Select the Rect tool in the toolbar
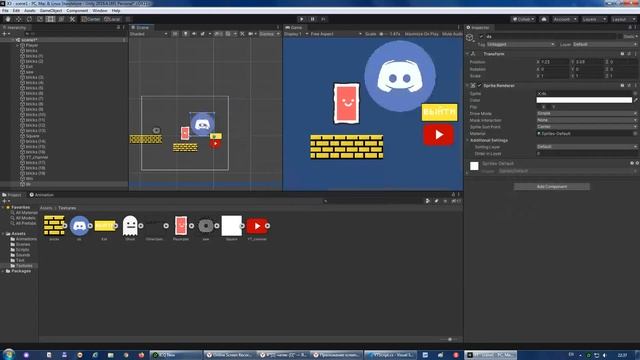This screenshot has height=360, width=640. pyautogui.click(x=51, y=19)
